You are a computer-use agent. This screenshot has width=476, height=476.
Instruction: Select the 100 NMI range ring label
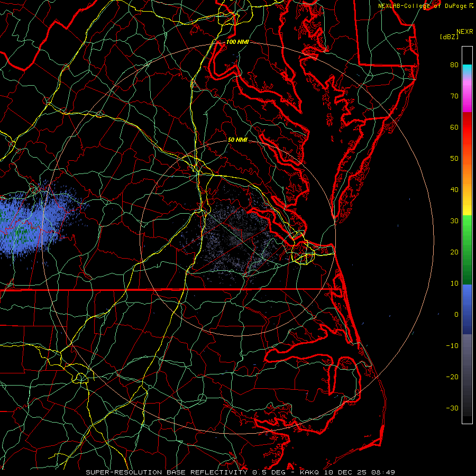[237, 42]
